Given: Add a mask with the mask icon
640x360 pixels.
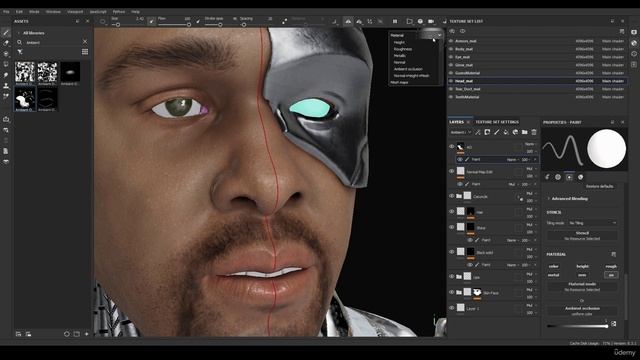Looking at the screenshot, I should click(487, 132).
